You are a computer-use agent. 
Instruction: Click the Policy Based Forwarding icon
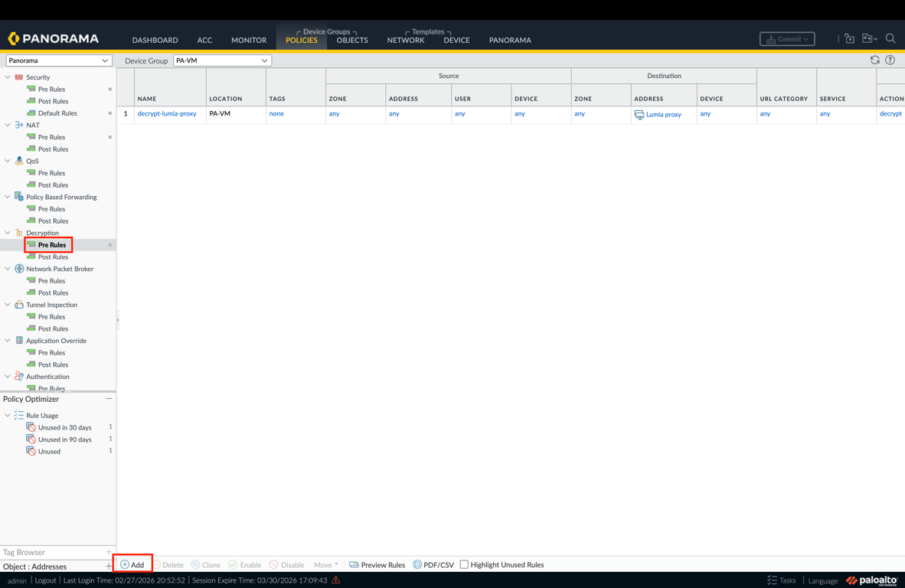click(x=19, y=197)
